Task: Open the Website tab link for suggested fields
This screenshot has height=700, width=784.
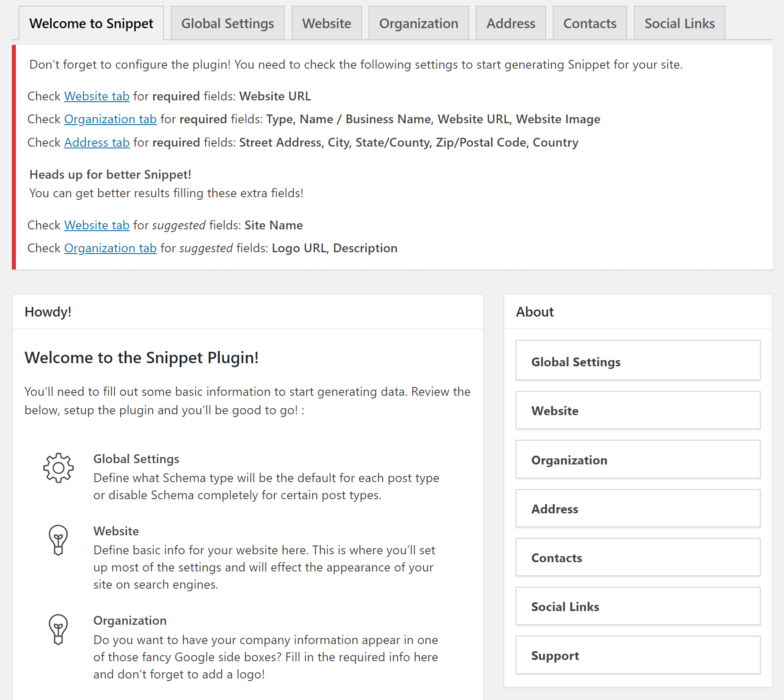Action: click(97, 225)
